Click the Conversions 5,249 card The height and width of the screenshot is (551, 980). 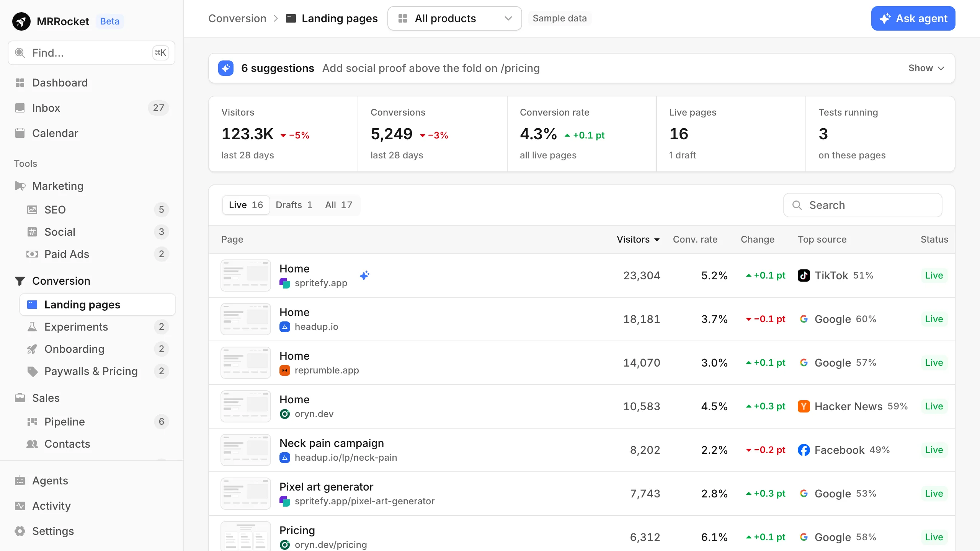coord(433,134)
